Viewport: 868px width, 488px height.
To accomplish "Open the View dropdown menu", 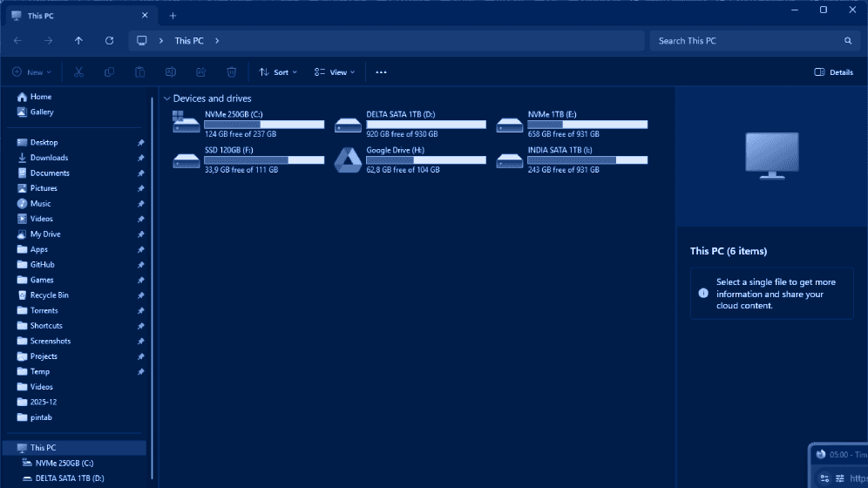I will pos(335,72).
